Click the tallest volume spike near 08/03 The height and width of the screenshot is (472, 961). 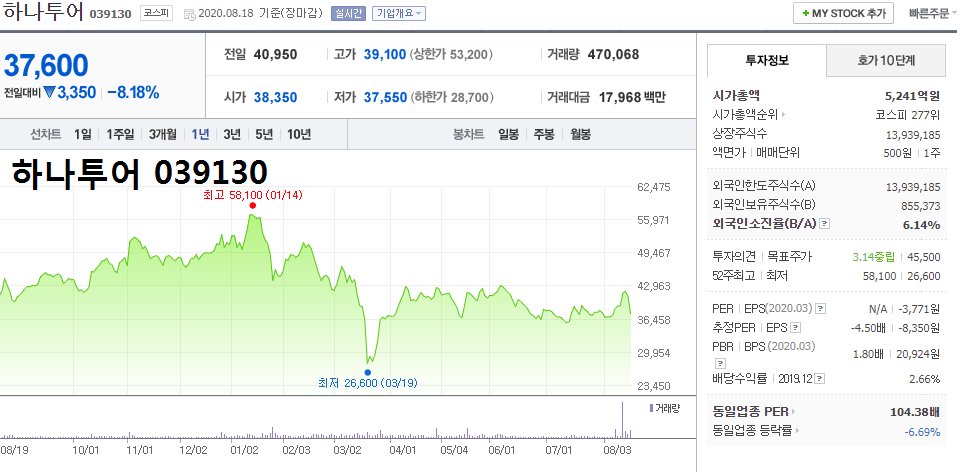pyautogui.click(x=623, y=420)
